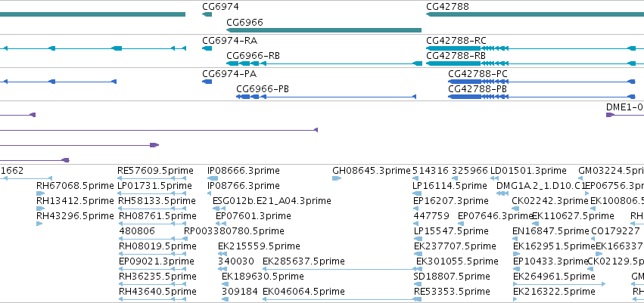Click the CG42788-PB coding sequence label

tap(478, 88)
